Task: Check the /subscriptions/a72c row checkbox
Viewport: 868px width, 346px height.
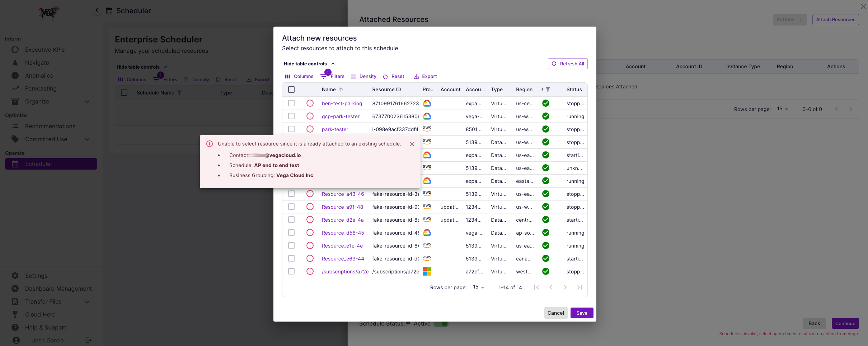Action: point(291,272)
